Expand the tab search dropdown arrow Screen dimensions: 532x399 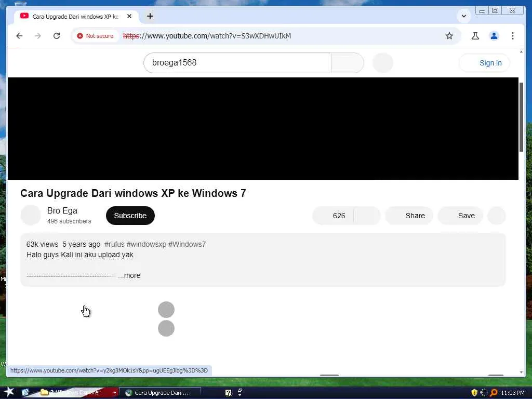point(464,16)
